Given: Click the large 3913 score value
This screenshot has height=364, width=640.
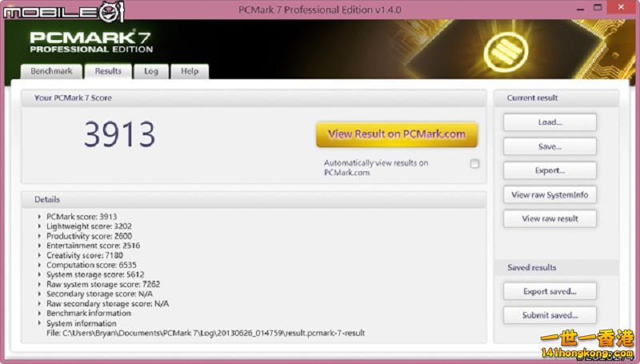Looking at the screenshot, I should (x=119, y=134).
